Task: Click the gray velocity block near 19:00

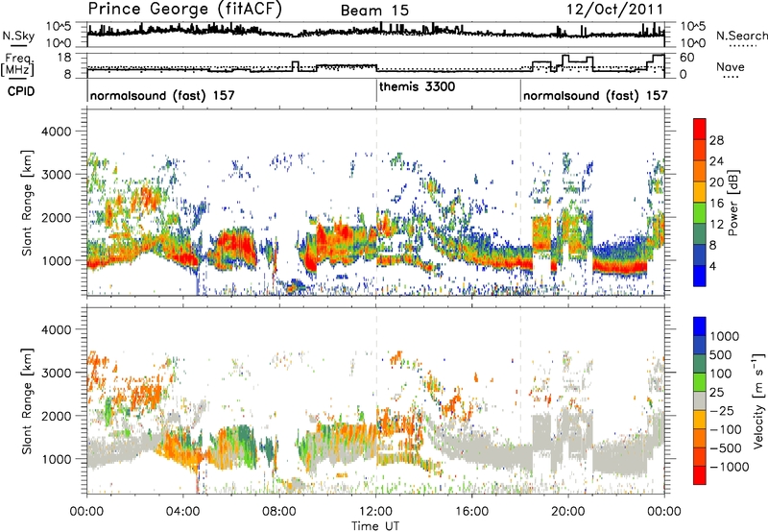Action: 541,433
